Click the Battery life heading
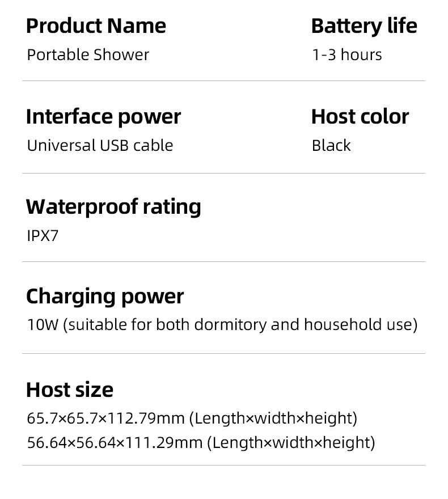 click(x=364, y=26)
